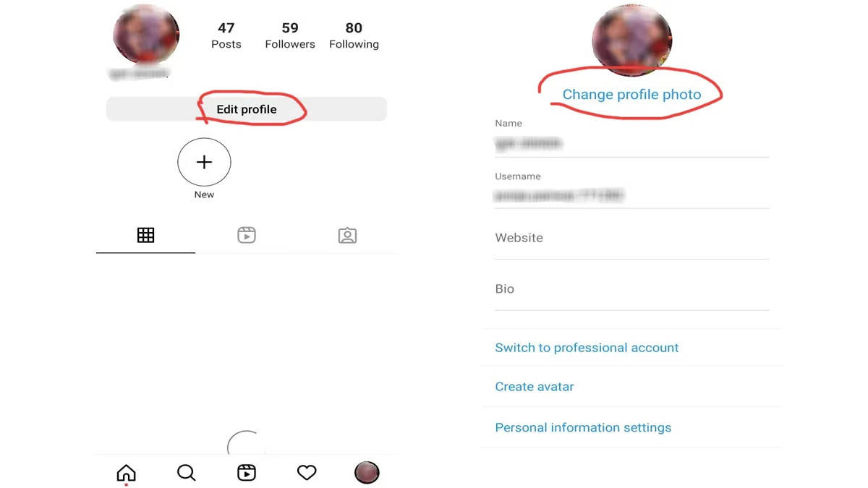Viewport: 868px width, 488px height.
Task: Tap the Change profile photo link
Action: click(632, 95)
